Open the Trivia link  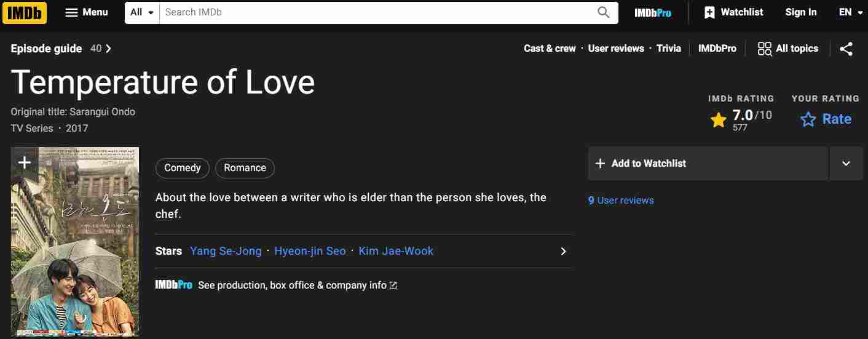click(669, 49)
